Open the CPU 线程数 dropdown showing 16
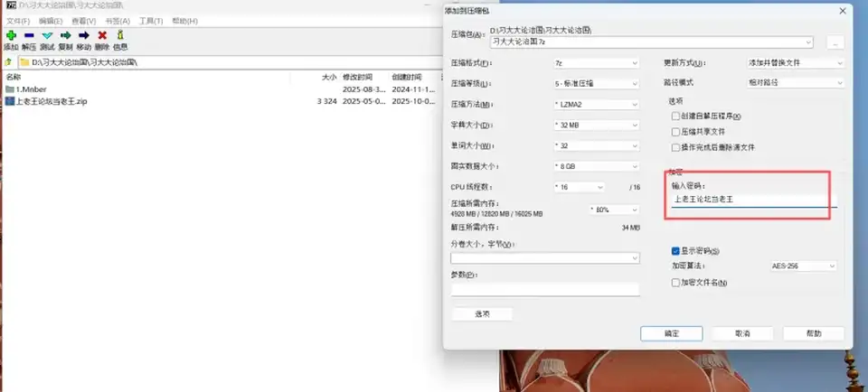The image size is (868, 392). tap(579, 188)
